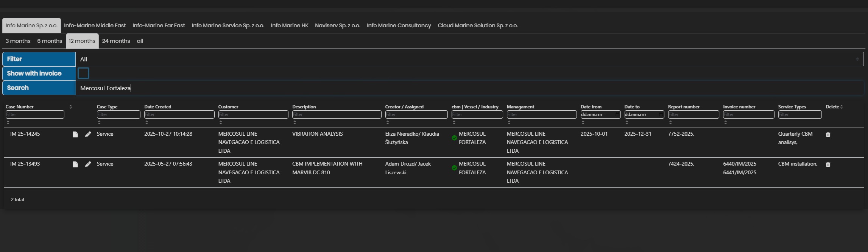The width and height of the screenshot is (868, 252).
Task: Sort table by Date Created column arrows
Action: (x=146, y=122)
